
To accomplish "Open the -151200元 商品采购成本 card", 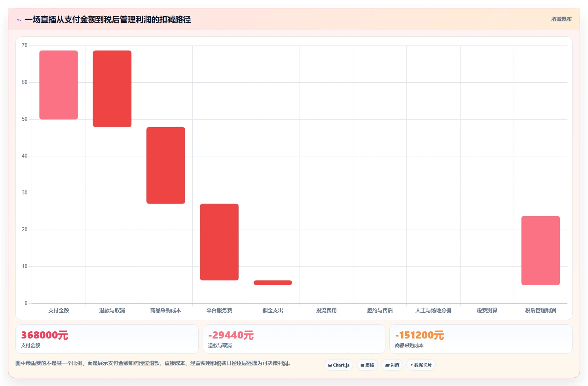I will pyautogui.click(x=481, y=339).
